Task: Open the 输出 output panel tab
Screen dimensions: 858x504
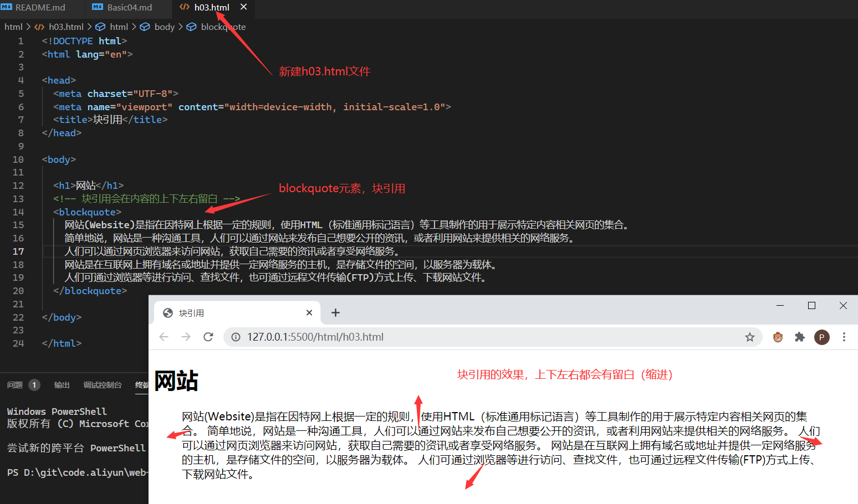Action: [x=62, y=385]
